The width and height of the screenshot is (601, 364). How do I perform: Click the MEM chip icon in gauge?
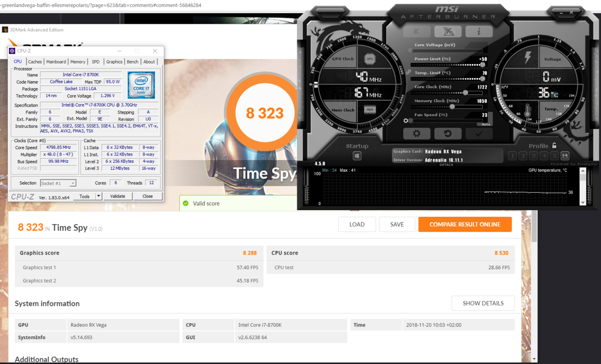[x=370, y=110]
